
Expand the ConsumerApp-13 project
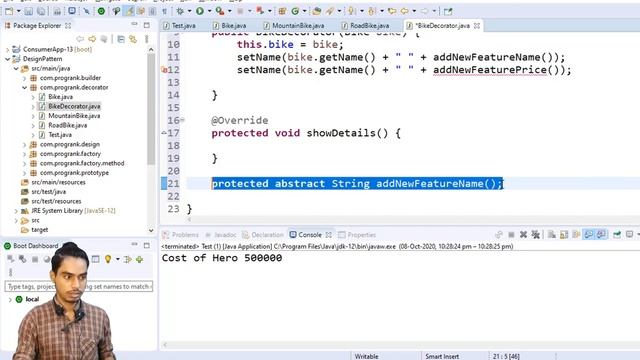(7, 49)
